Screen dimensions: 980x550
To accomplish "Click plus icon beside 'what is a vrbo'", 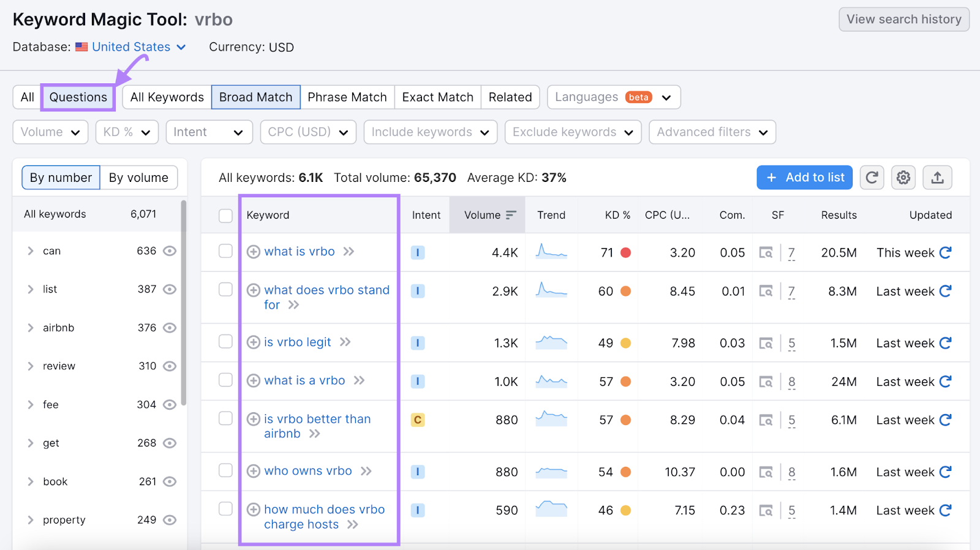I will (x=254, y=381).
